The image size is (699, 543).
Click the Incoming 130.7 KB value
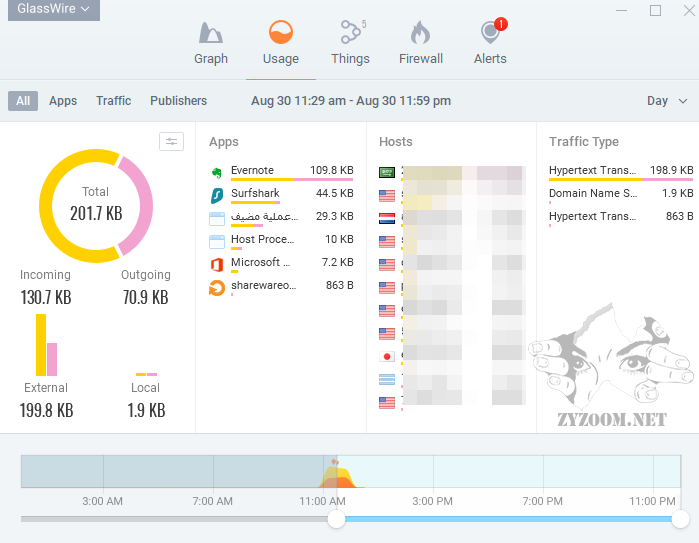pyautogui.click(x=46, y=297)
